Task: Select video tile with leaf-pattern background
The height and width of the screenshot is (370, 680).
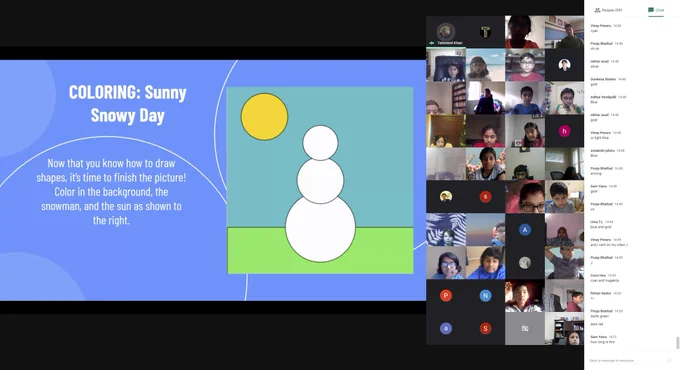Action: [x=446, y=230]
